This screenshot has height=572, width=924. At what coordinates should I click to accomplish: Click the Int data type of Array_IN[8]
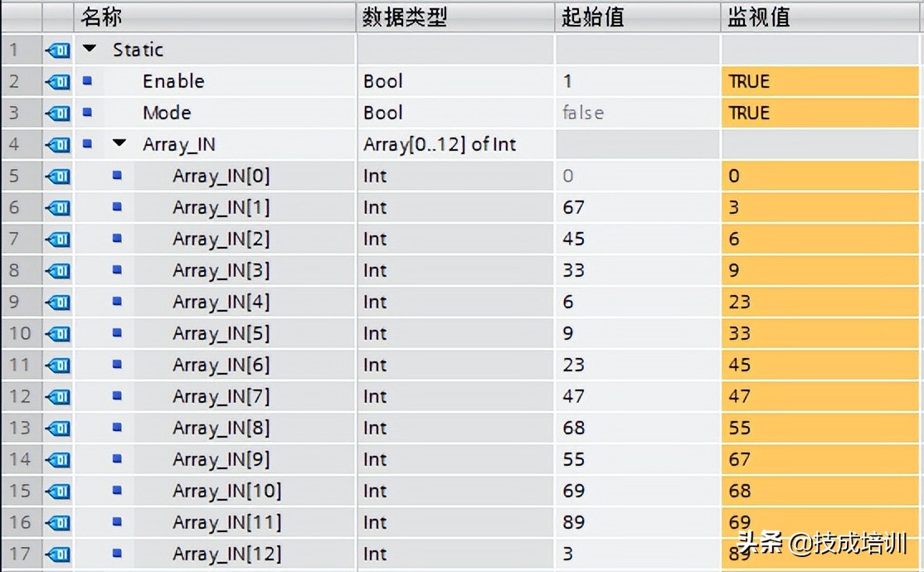pyautogui.click(x=375, y=428)
